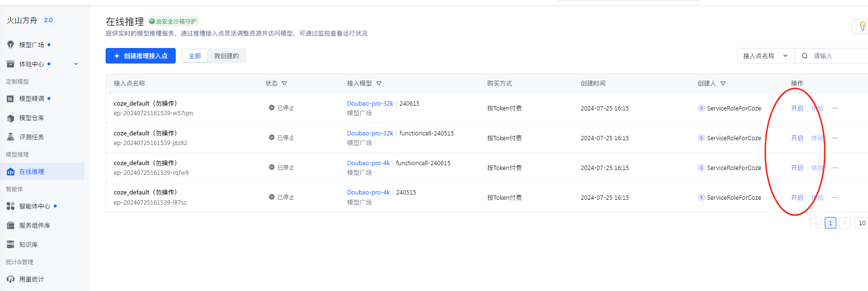Click the 体验中心 sidebar icon
The width and height of the screenshot is (868, 291).
pyautogui.click(x=11, y=64)
